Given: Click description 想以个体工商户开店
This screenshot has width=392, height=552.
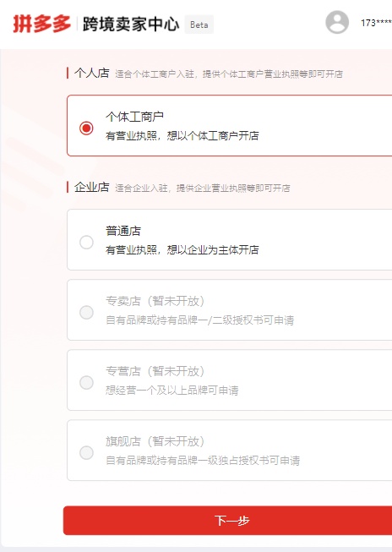Looking at the screenshot, I should [213, 135].
